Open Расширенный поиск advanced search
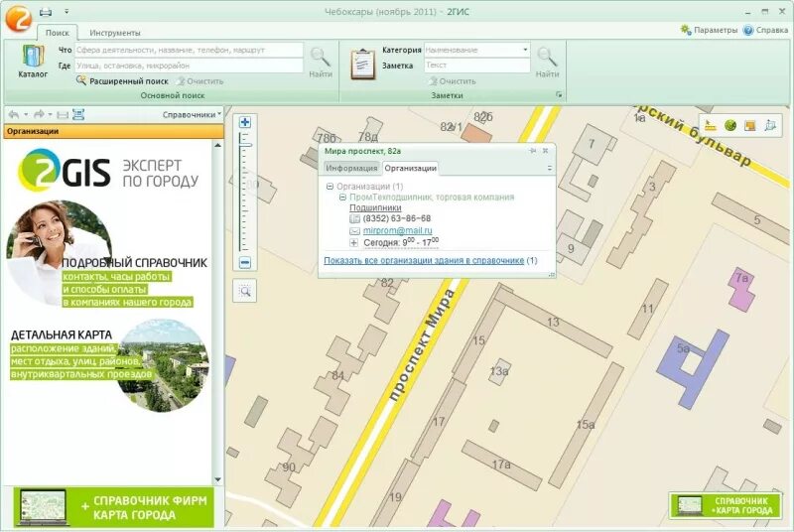 coord(122,81)
